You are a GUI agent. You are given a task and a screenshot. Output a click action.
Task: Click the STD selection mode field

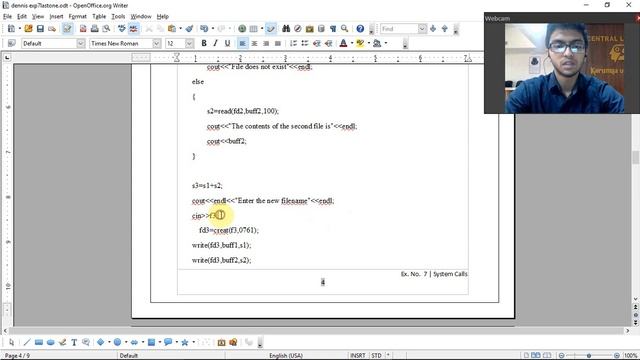376,356
